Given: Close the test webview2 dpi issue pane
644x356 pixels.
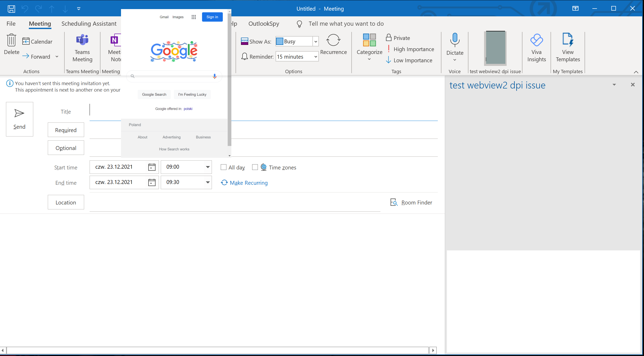Looking at the screenshot, I should point(633,85).
